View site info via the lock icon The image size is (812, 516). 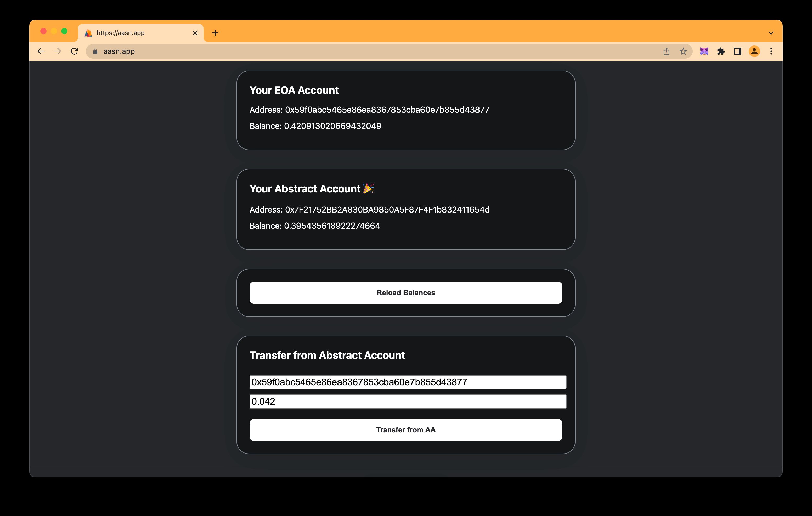point(95,51)
